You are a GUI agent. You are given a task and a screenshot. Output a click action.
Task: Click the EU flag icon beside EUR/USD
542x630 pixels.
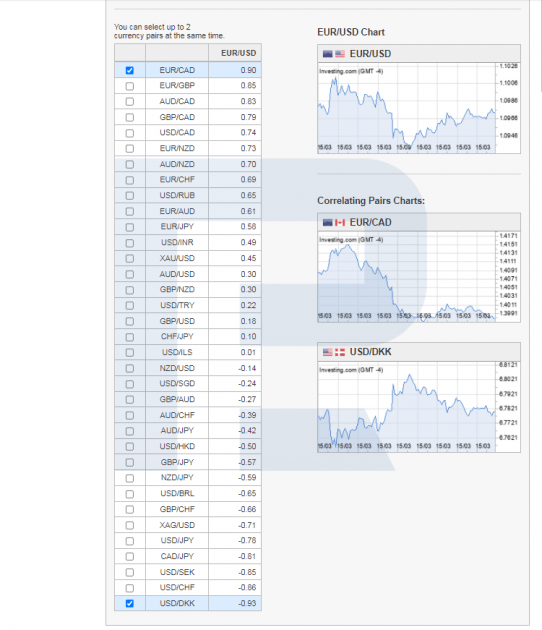pyautogui.click(x=327, y=54)
